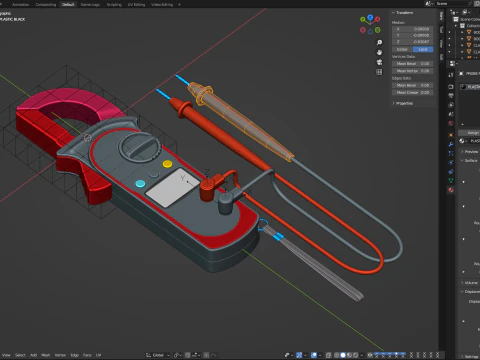Toggle viewport overlays button

click(x=314, y=355)
